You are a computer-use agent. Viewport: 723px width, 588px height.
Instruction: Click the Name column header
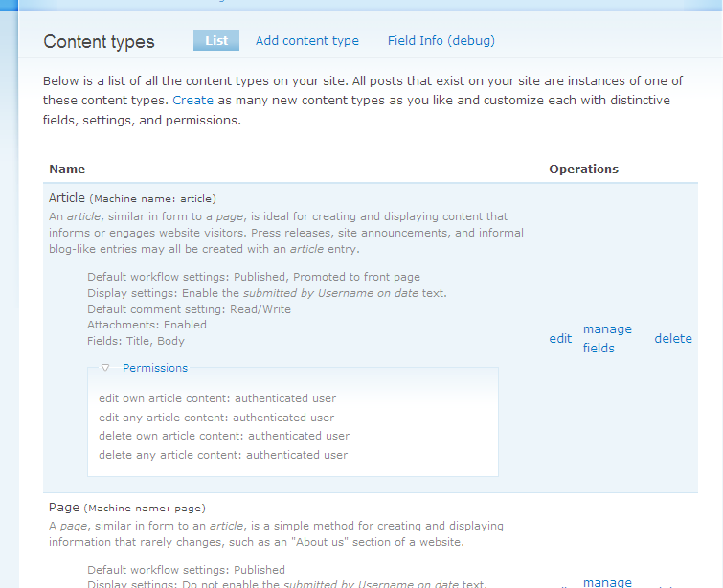67,170
